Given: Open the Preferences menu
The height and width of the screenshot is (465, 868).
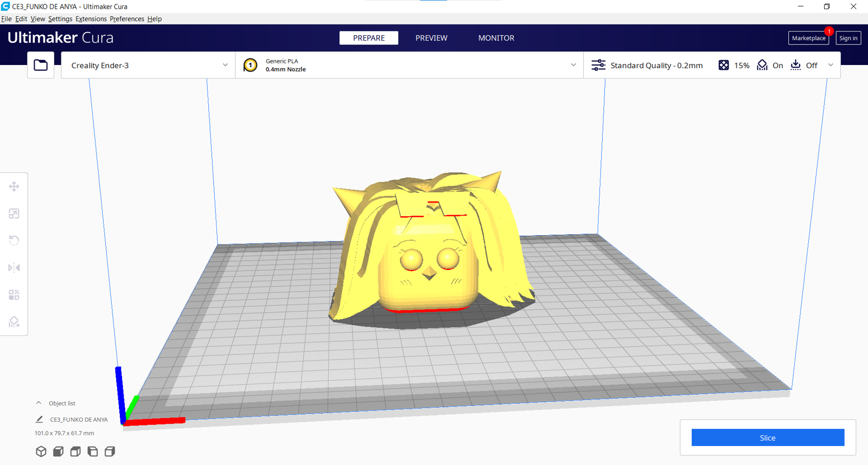Looking at the screenshot, I should [x=127, y=19].
